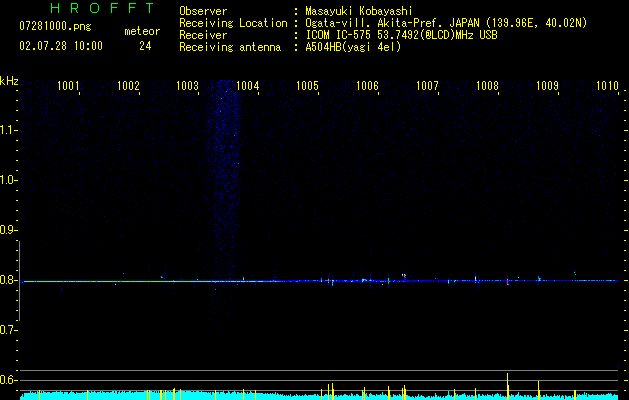Click the 1.0 frequency axis label
The image size is (629, 400).
coord(7,180)
